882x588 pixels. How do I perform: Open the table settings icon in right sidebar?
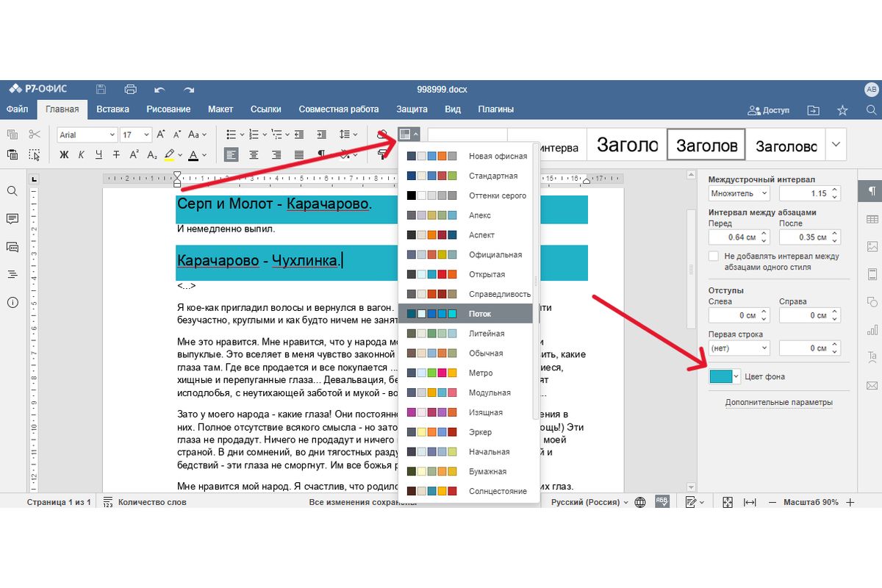click(x=872, y=219)
